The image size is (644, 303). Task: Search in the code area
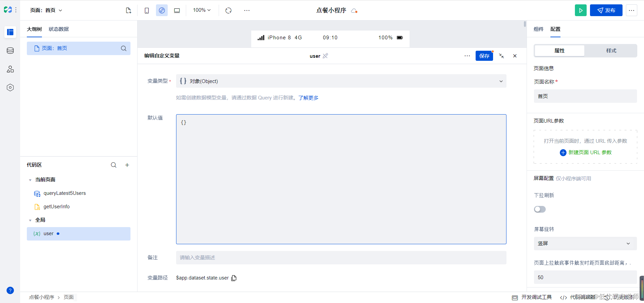point(114,165)
